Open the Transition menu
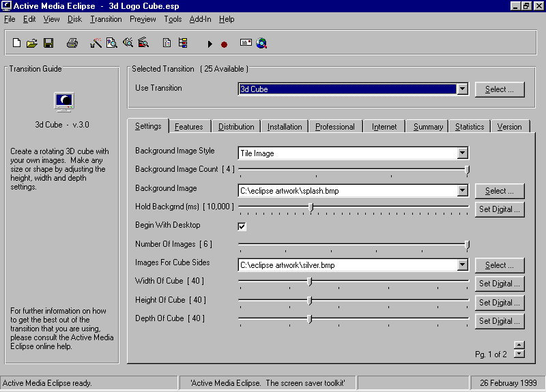This screenshot has height=392, width=546. tap(106, 19)
